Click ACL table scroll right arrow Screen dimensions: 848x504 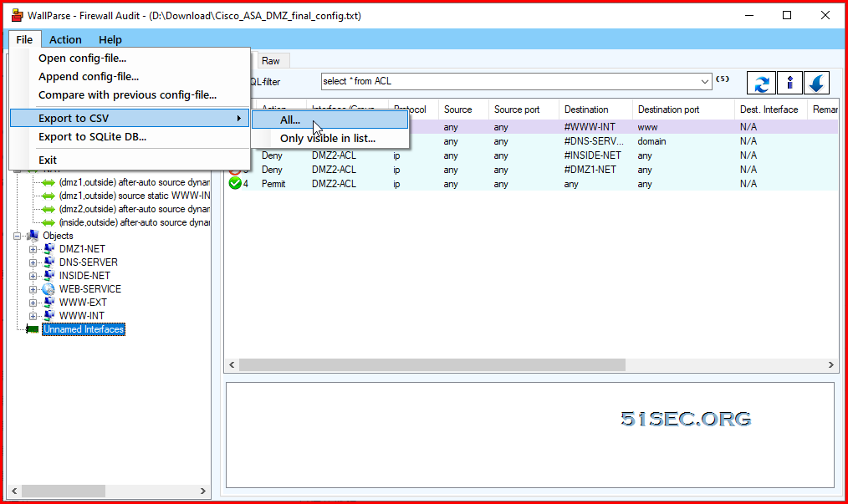(830, 365)
